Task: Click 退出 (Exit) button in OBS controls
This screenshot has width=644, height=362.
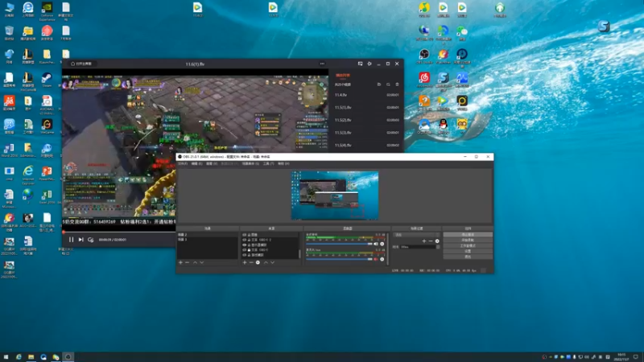Action: click(468, 257)
